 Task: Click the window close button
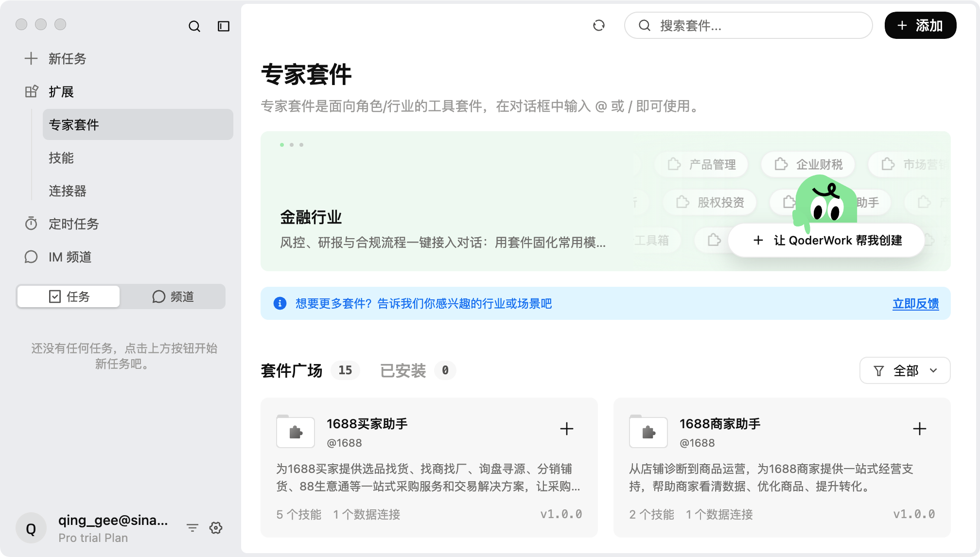pyautogui.click(x=21, y=24)
